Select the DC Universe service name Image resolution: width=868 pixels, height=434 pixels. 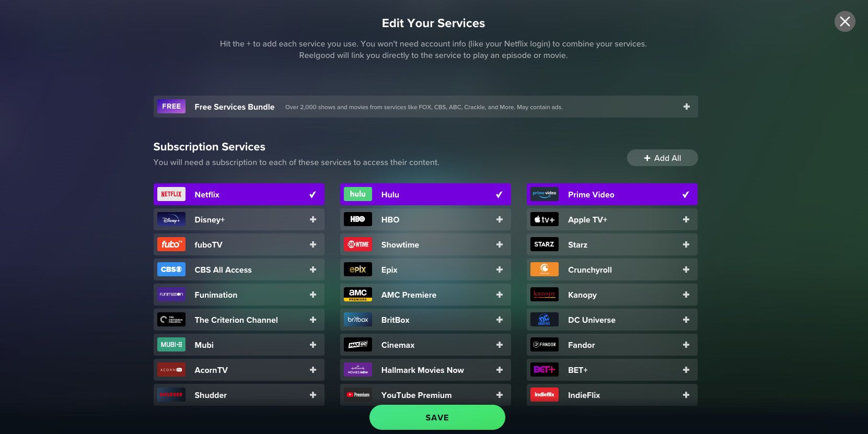[x=592, y=320]
